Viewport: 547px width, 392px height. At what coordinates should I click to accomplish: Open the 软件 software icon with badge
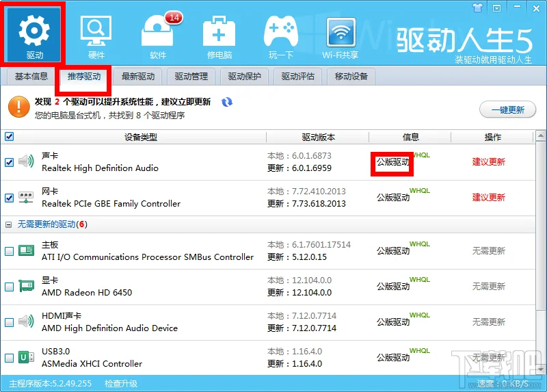[158, 33]
